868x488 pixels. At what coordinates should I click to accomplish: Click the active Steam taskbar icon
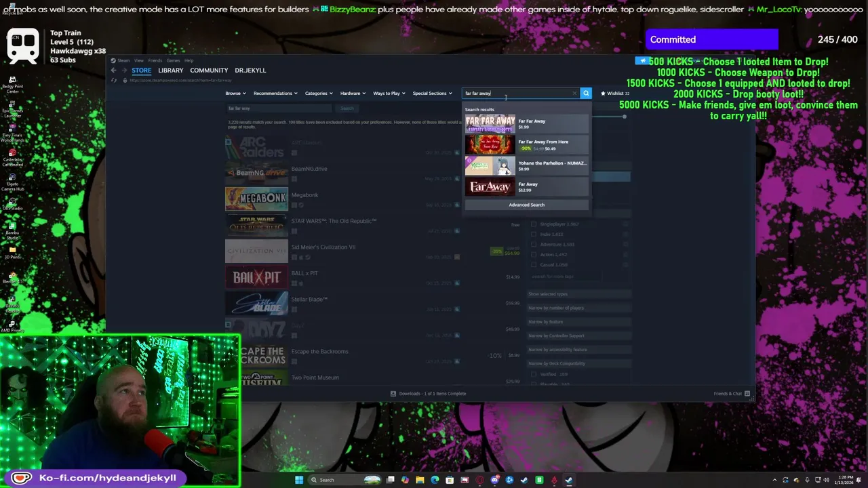click(x=569, y=480)
